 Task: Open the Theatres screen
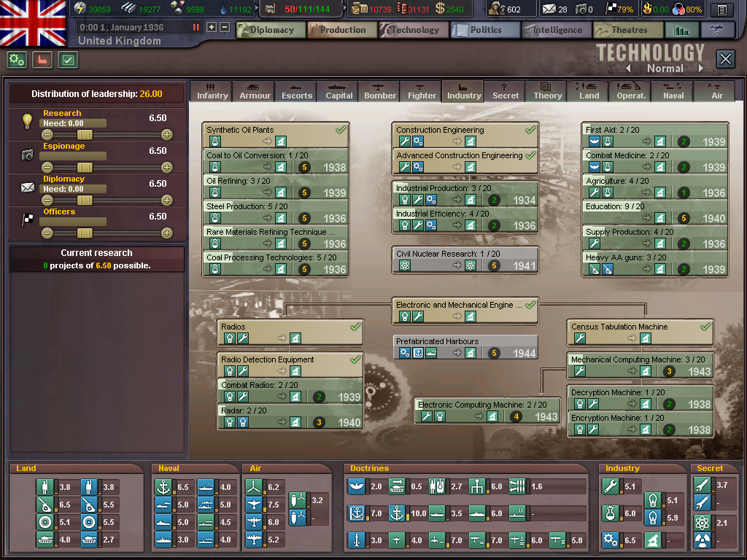pyautogui.click(x=628, y=30)
